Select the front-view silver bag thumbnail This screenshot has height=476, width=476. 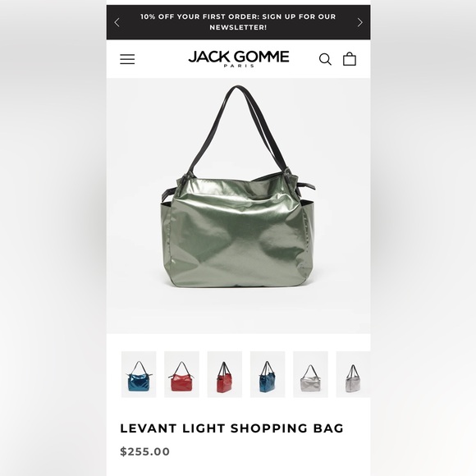click(x=310, y=374)
